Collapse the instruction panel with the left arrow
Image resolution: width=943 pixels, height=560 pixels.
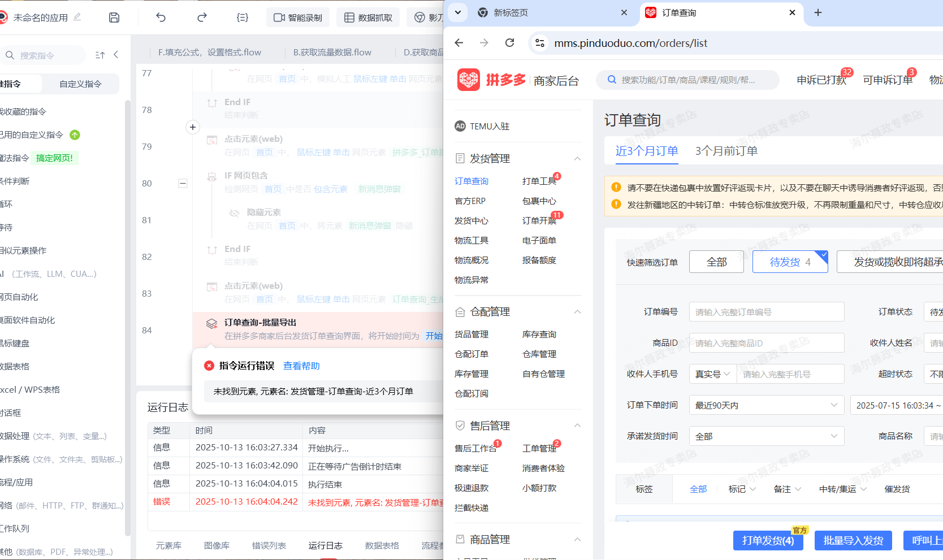(x=116, y=55)
